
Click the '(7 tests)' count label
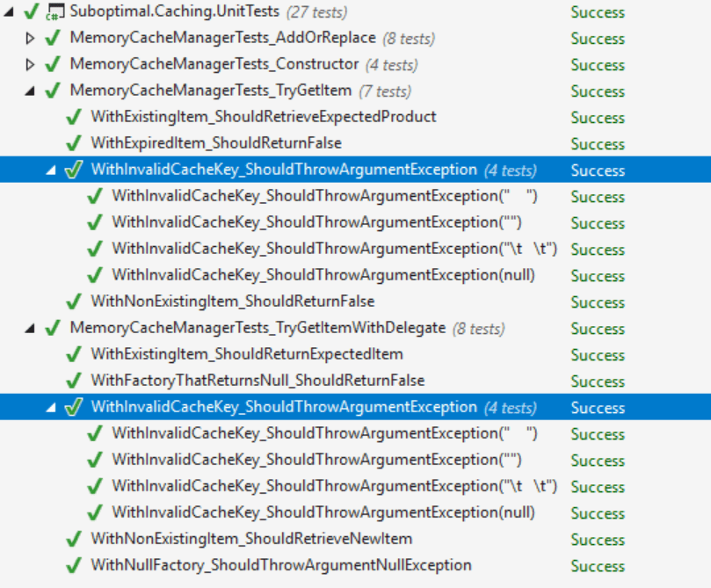[x=385, y=91]
